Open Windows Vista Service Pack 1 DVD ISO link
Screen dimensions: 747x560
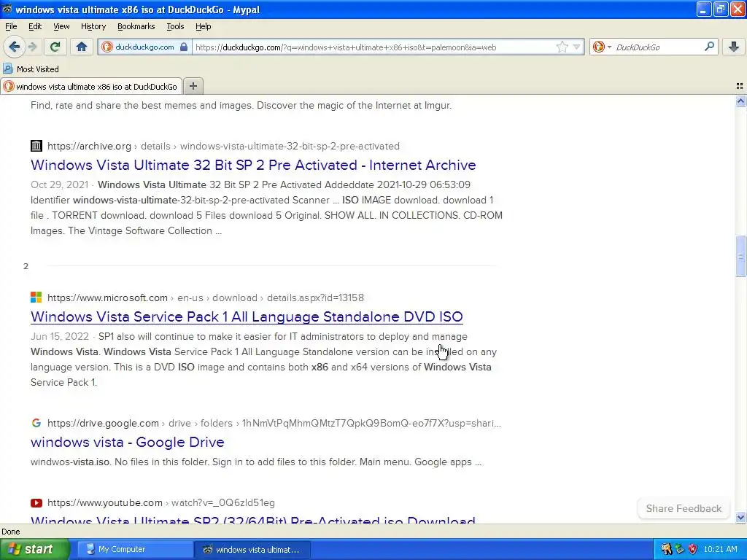pyautogui.click(x=247, y=316)
